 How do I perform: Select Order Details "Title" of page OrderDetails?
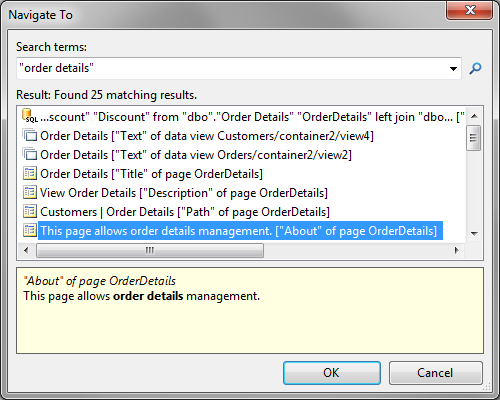[x=151, y=174]
